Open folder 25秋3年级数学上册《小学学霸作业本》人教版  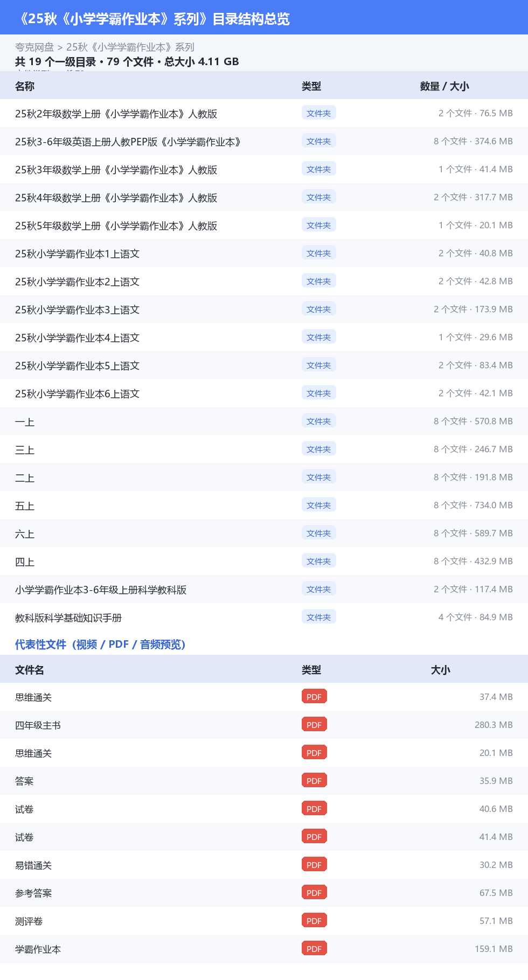coord(116,170)
